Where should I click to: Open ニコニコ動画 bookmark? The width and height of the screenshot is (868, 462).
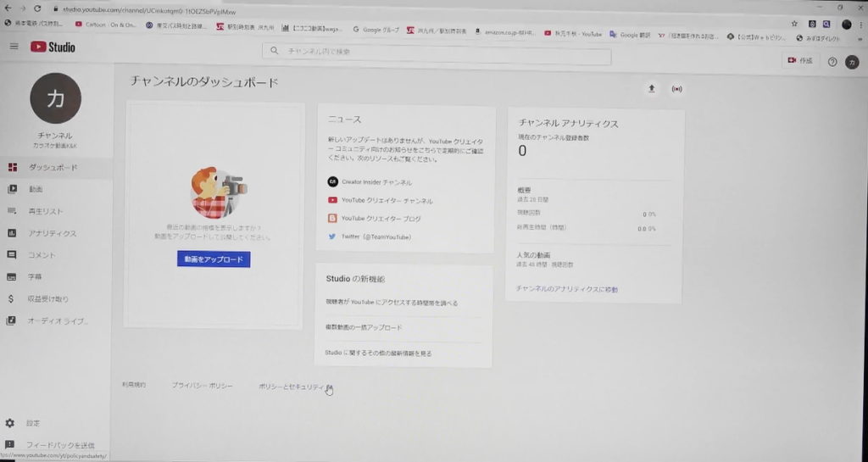(x=312, y=28)
